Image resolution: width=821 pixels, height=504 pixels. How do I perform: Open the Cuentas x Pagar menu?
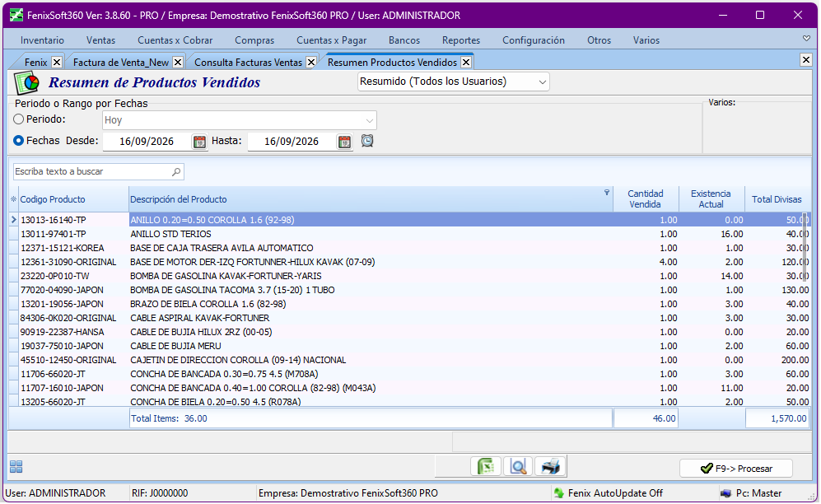click(x=331, y=40)
